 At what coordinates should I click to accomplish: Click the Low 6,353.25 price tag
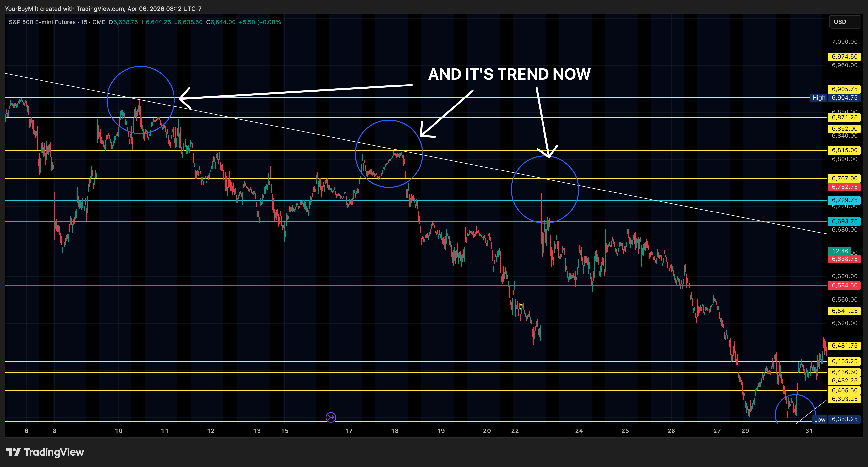click(x=836, y=419)
